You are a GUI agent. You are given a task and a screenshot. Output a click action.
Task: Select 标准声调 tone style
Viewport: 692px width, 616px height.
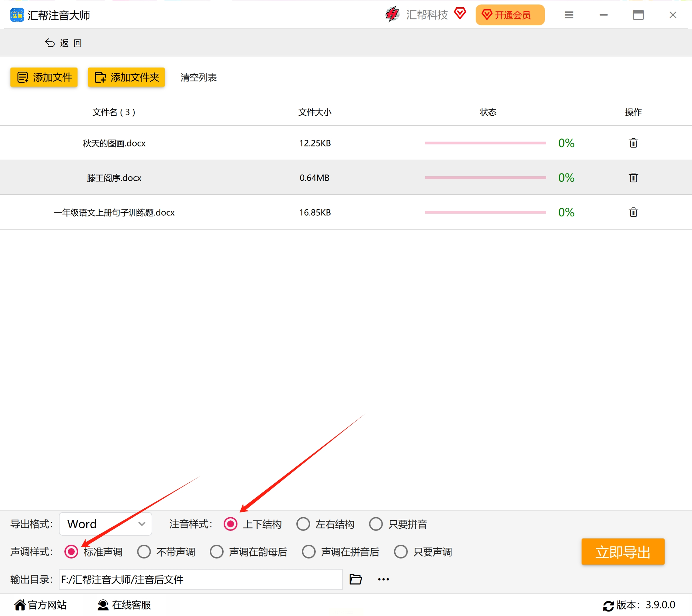(x=71, y=552)
